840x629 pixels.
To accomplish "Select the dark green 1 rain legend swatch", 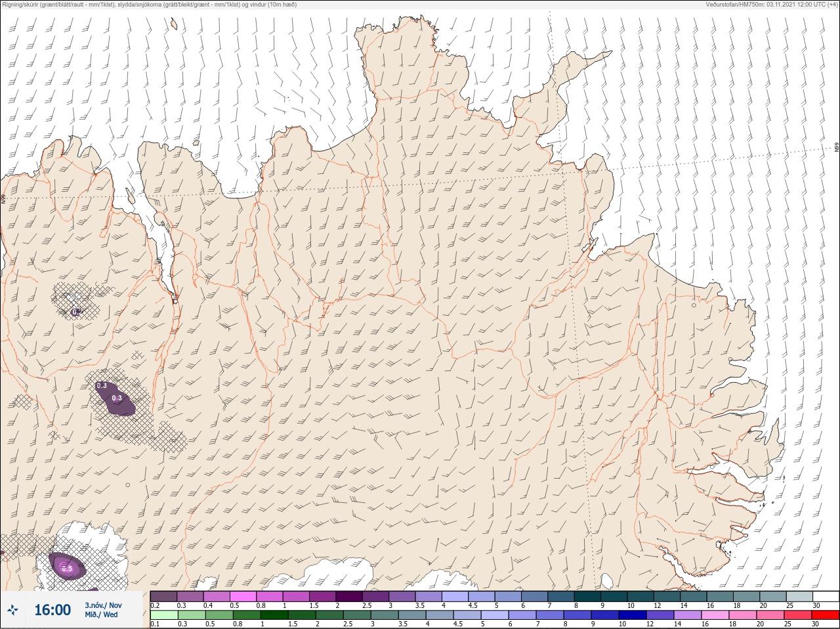I will (x=274, y=615).
